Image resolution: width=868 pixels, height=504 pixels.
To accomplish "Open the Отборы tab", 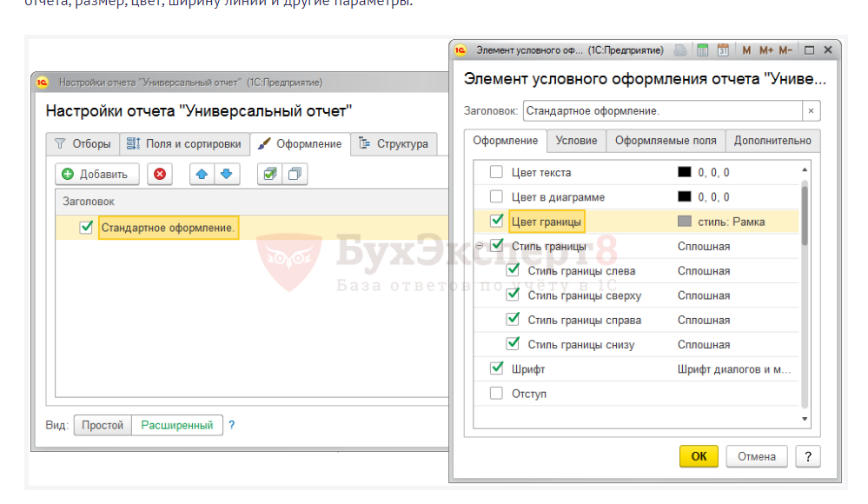I will pos(83,144).
